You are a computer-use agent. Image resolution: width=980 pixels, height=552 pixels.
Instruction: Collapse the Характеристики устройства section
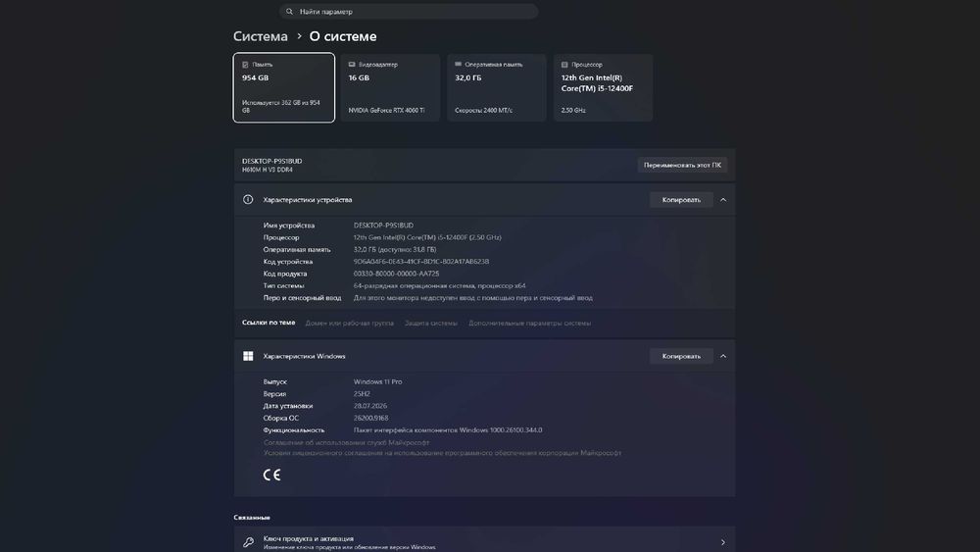[723, 199]
